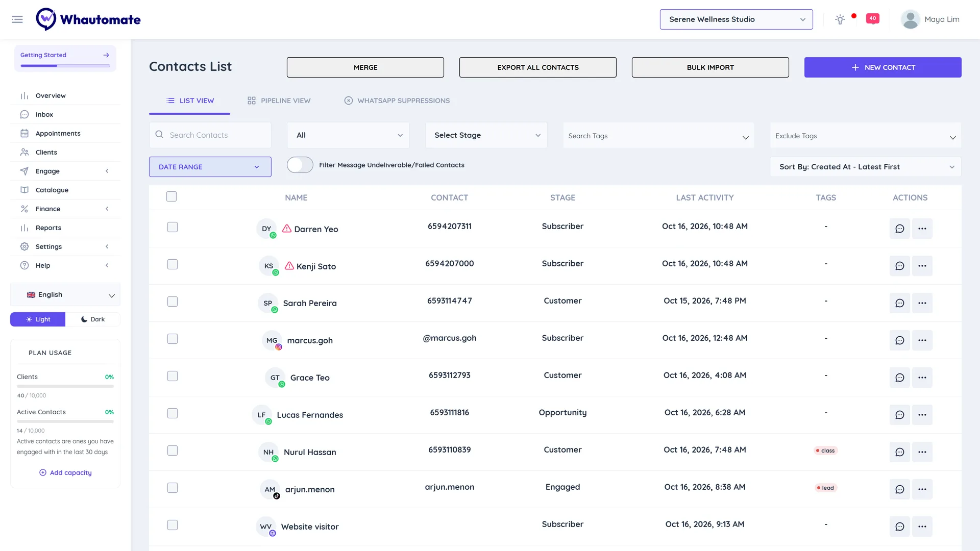Expand the Search Tags dropdown
This screenshot has width=980, height=551.
coord(658,136)
